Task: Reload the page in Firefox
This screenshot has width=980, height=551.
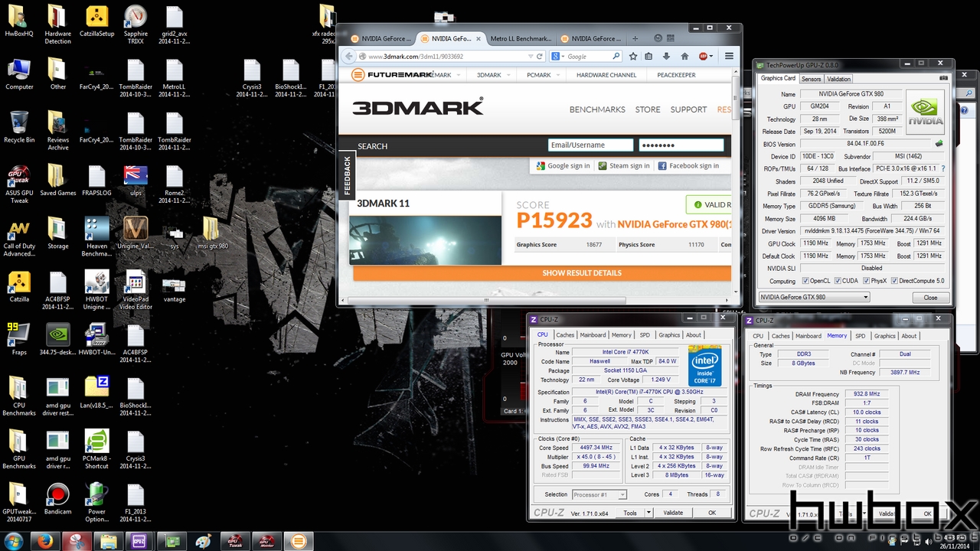Action: (x=540, y=56)
